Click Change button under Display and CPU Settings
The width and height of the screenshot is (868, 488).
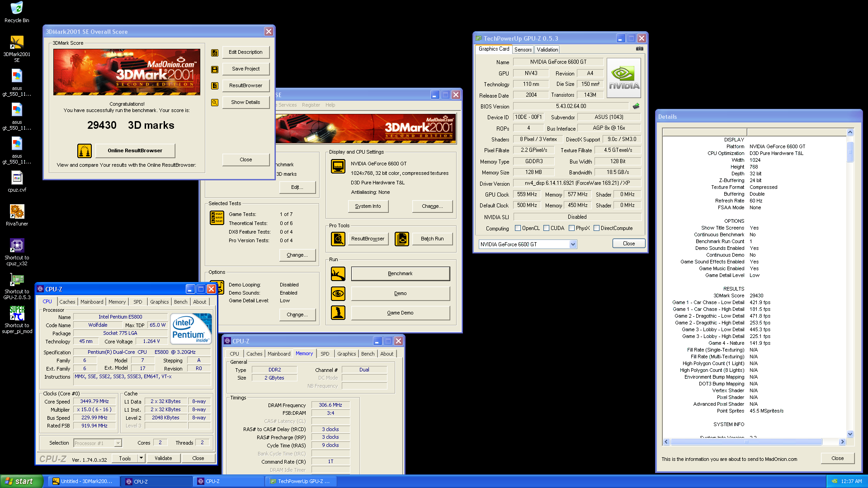(x=432, y=206)
